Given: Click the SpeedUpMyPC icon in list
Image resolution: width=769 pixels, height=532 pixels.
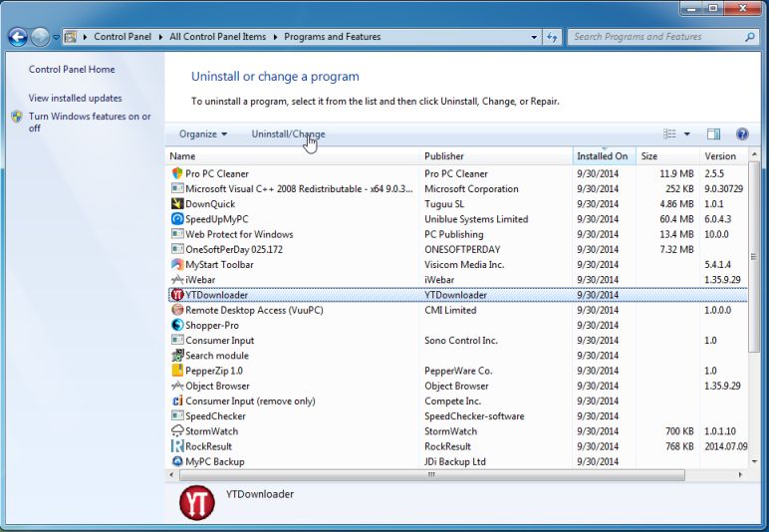Looking at the screenshot, I should (177, 219).
